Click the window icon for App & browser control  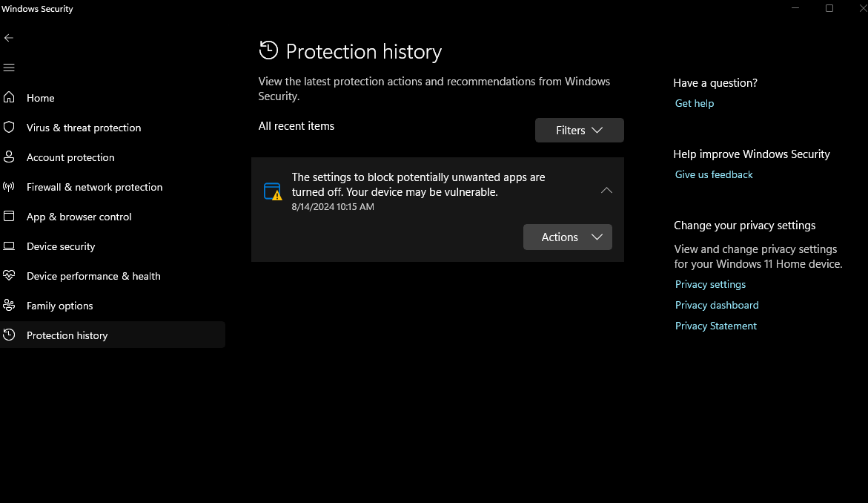9,216
